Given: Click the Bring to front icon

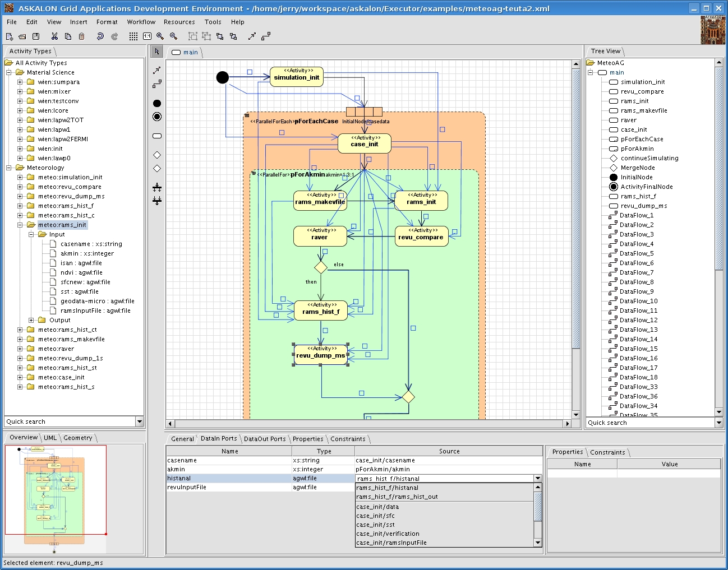Looking at the screenshot, I should [220, 36].
